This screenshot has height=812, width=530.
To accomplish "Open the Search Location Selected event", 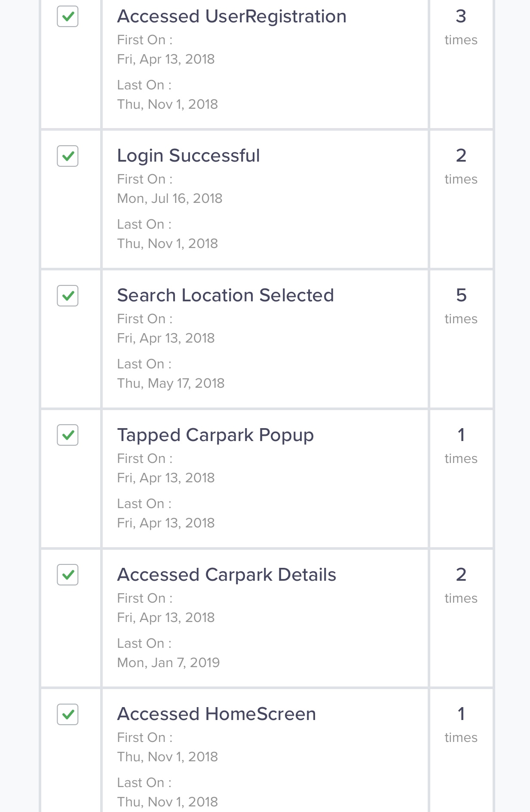I will pos(225,295).
